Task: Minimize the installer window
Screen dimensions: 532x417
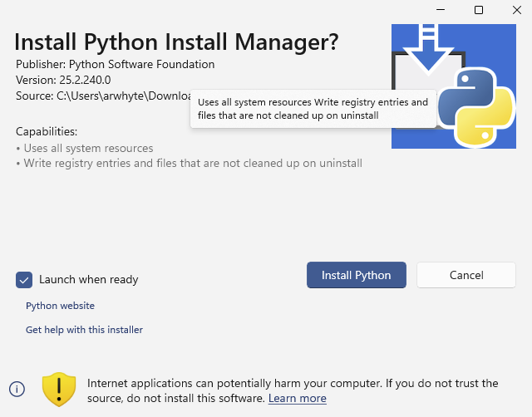Action: [441, 10]
